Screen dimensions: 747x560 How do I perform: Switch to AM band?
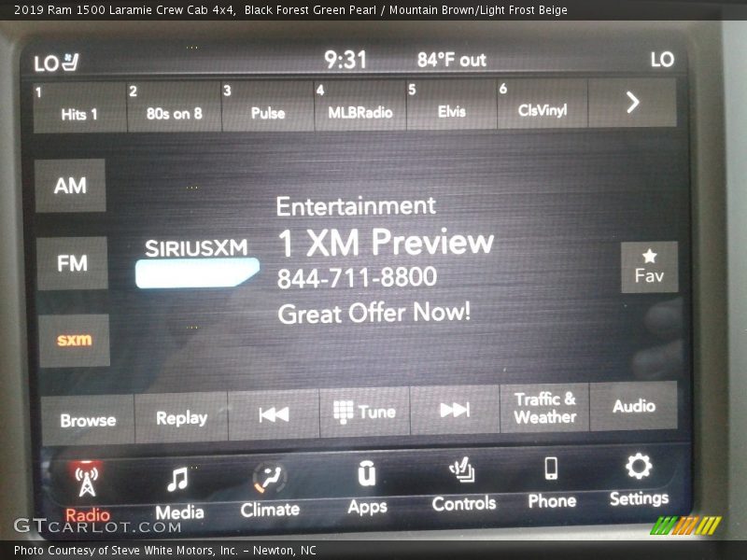coord(71,185)
